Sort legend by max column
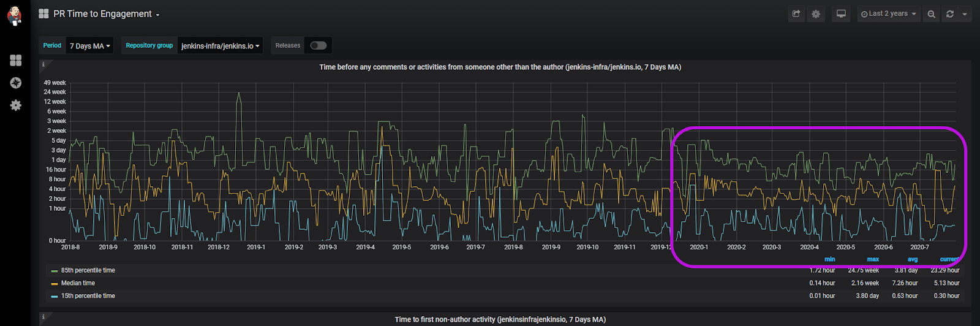This screenshot has height=326, width=980. tap(873, 259)
